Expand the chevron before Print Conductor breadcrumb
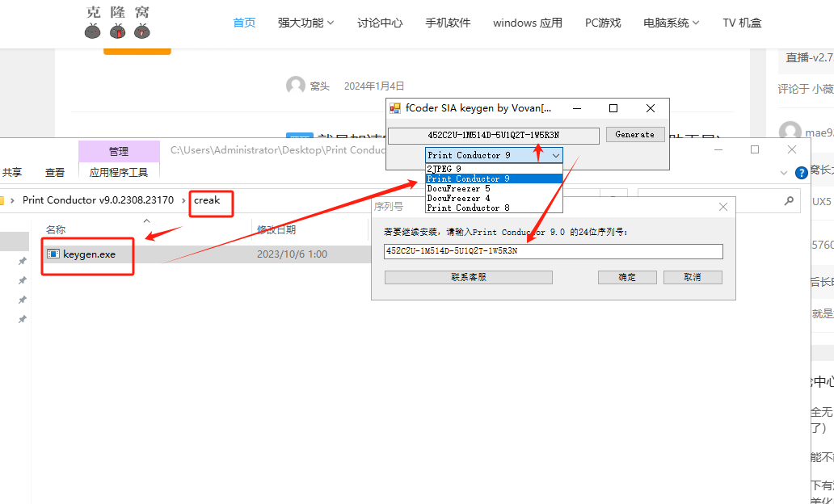The width and height of the screenshot is (834, 504). (12, 200)
